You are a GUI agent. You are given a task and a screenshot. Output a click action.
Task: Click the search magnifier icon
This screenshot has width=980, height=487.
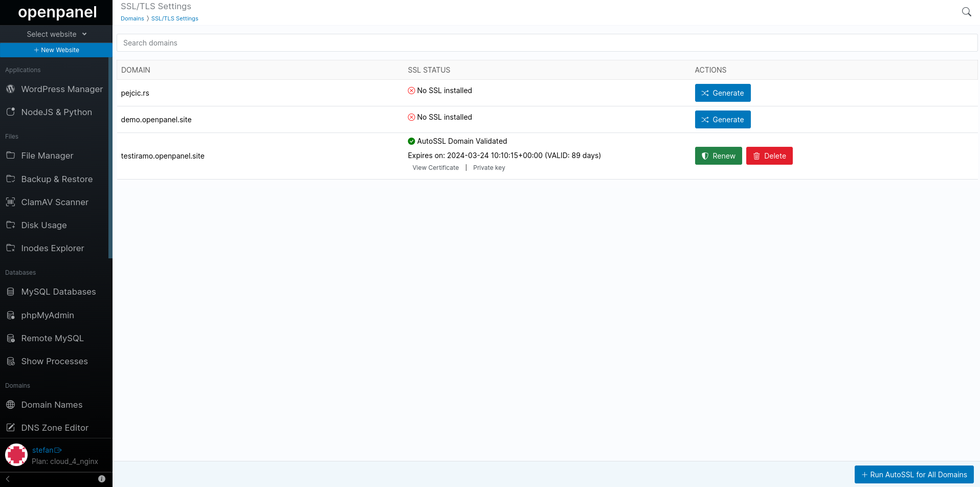966,12
